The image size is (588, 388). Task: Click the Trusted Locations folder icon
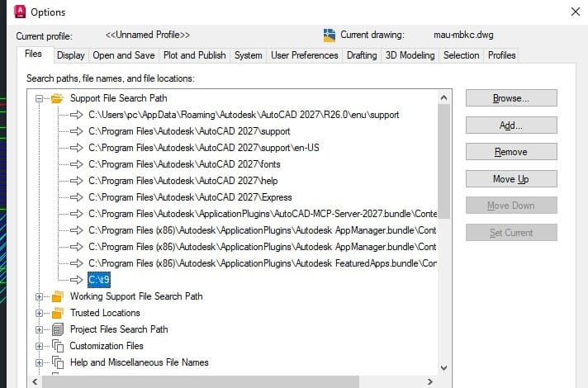coord(57,313)
